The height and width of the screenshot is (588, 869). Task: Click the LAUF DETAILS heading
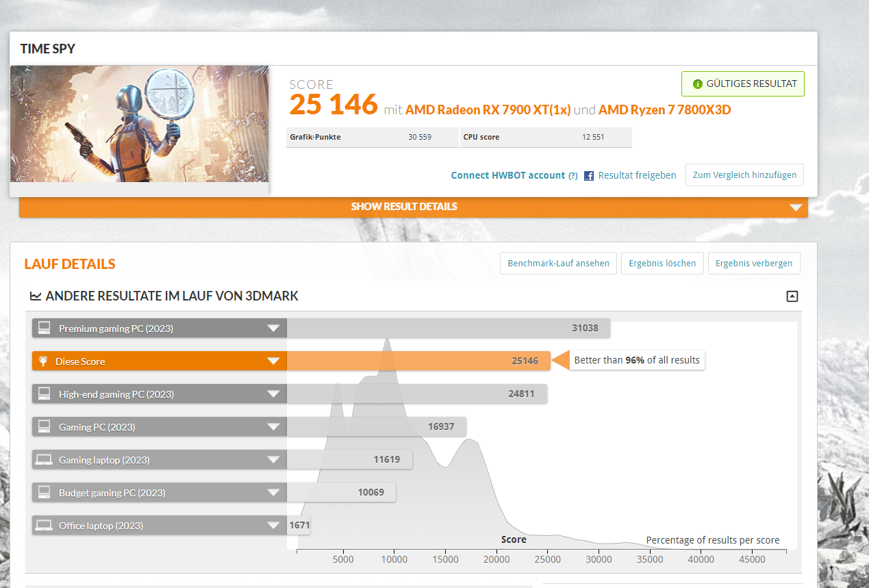(70, 264)
